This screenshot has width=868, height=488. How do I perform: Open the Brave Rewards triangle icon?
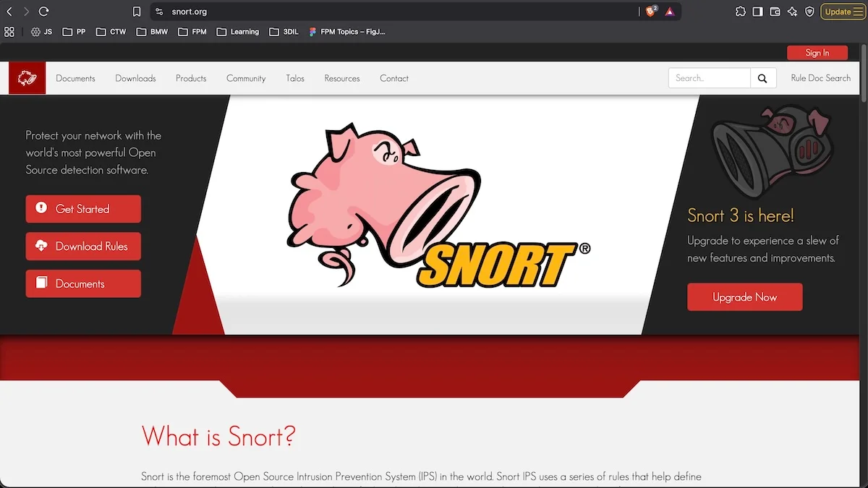[x=670, y=12]
